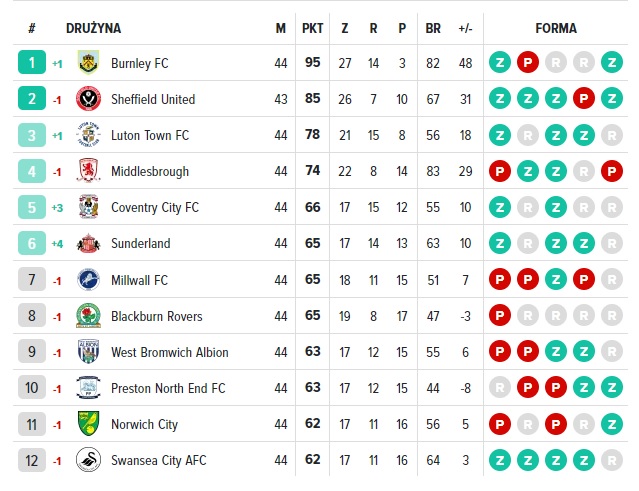Click Sheffield United's last green Z form badge
The height and width of the screenshot is (491, 639).
click(x=612, y=98)
